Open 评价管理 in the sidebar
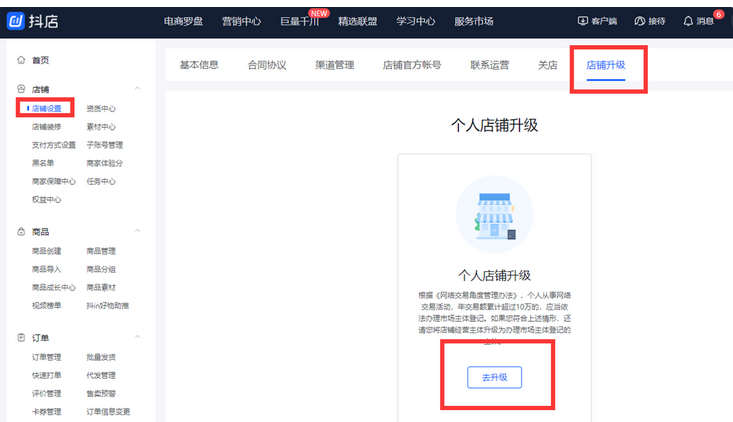Screen dimensions: 733x422 tap(46, 393)
